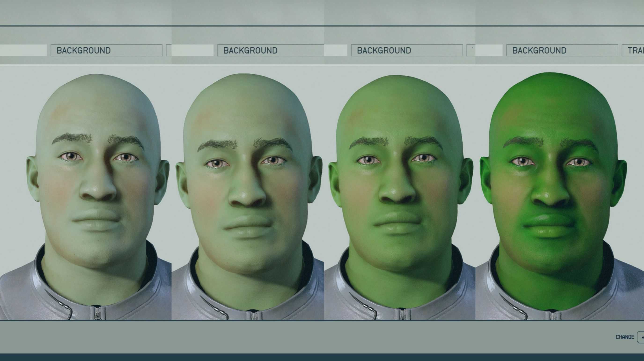Select highlighted blank tab left of fourth BACKGROUND

pyautogui.click(x=489, y=50)
